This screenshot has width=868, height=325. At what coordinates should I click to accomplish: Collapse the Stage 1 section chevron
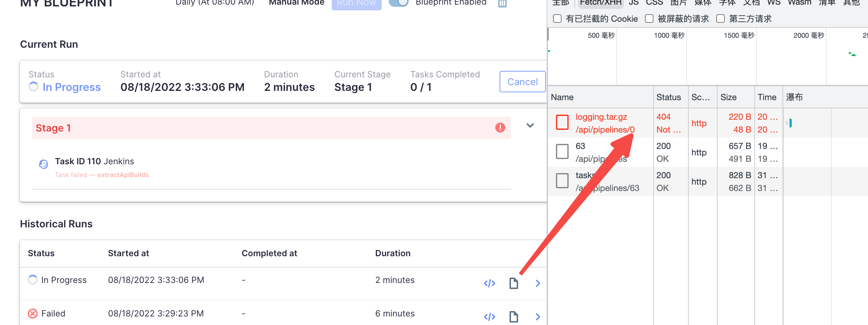(x=530, y=125)
